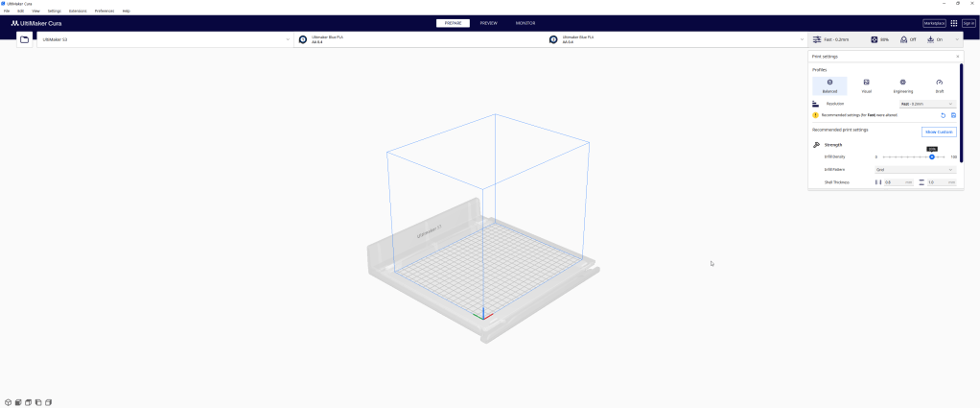The height and width of the screenshot is (408, 980).
Task: Select the top view cube icon
Action: (x=28, y=402)
